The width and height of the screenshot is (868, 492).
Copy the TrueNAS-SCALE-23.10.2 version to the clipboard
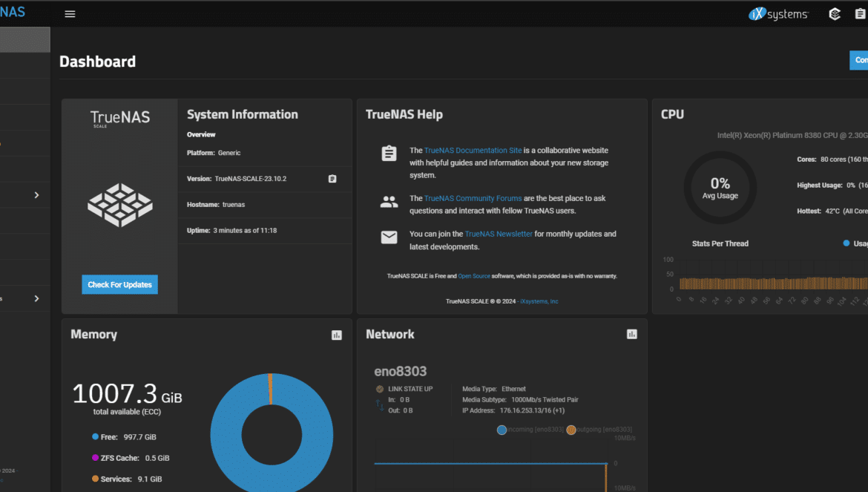332,179
